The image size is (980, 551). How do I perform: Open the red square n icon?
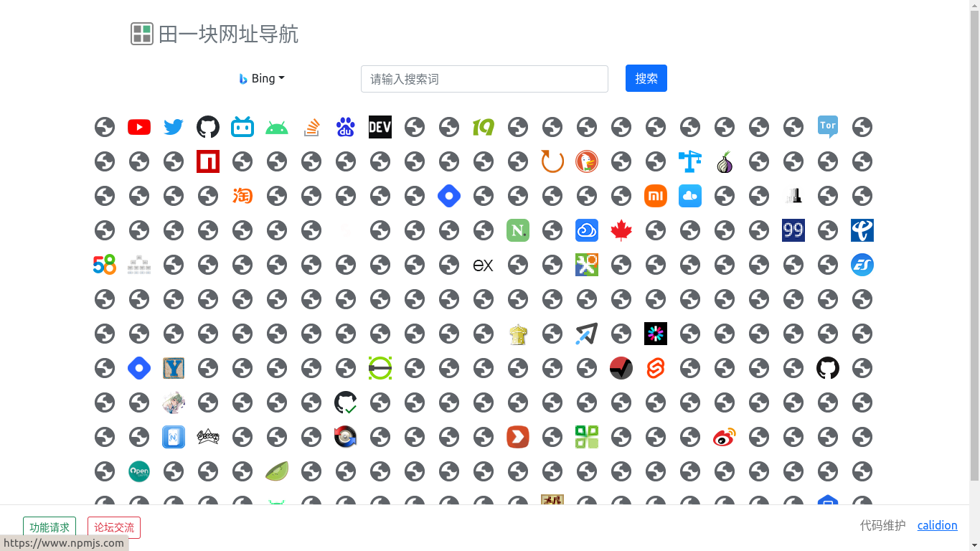click(x=208, y=161)
